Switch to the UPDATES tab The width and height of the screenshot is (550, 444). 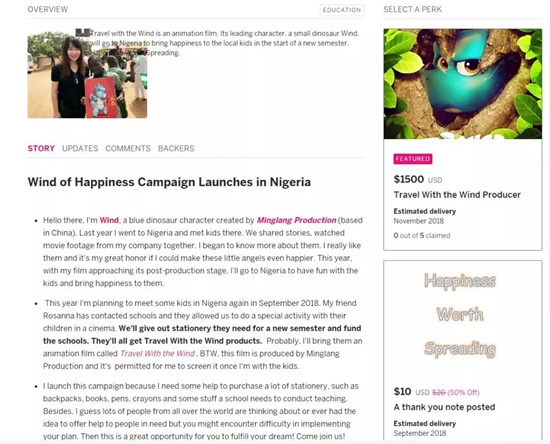(x=80, y=148)
